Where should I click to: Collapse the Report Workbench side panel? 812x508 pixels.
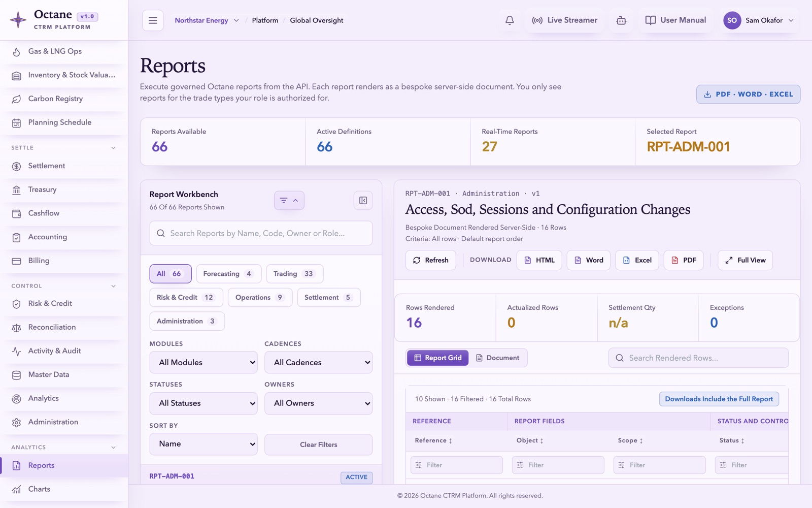(363, 200)
